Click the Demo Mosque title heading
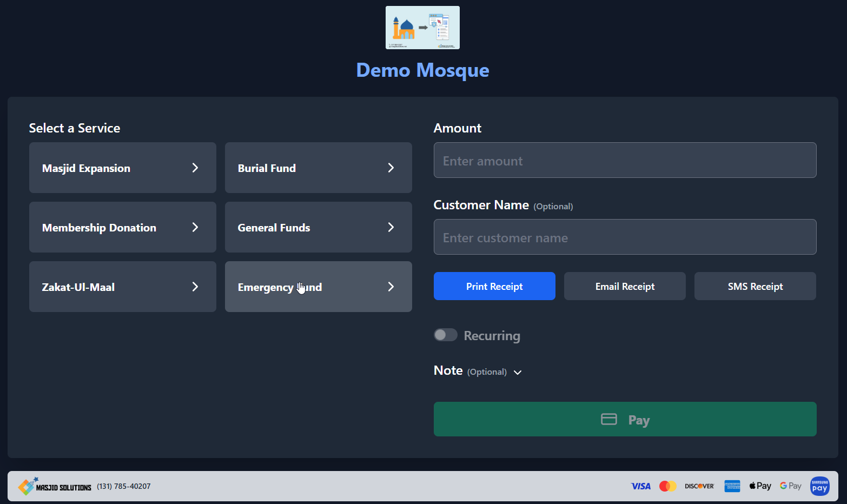Screen dimensions: 847x504 click(x=422, y=70)
